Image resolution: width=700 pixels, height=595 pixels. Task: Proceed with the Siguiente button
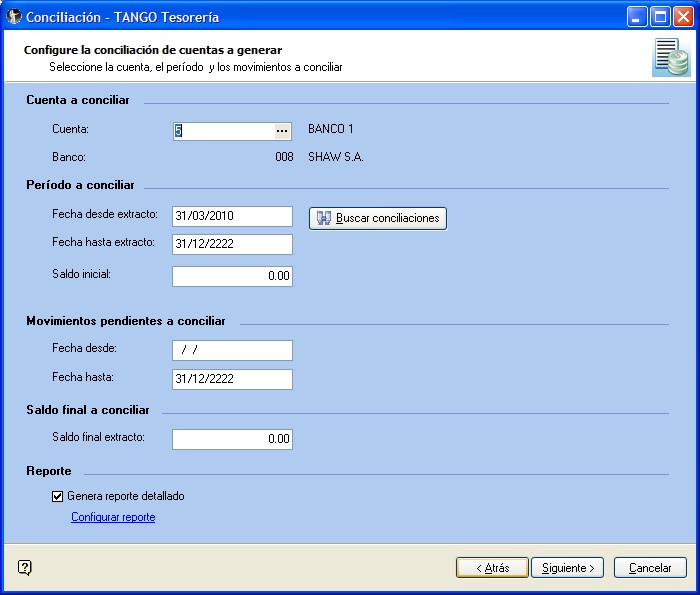click(x=567, y=567)
